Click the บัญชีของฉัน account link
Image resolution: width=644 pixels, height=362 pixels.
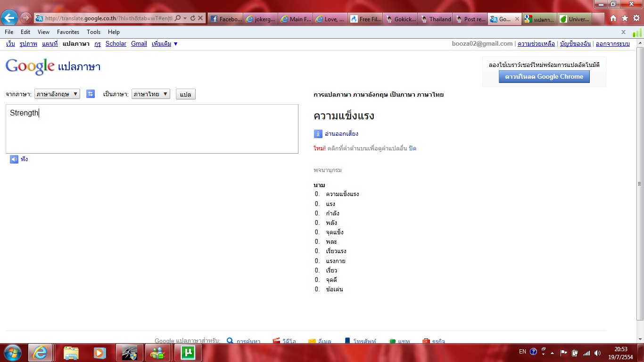[x=575, y=44]
